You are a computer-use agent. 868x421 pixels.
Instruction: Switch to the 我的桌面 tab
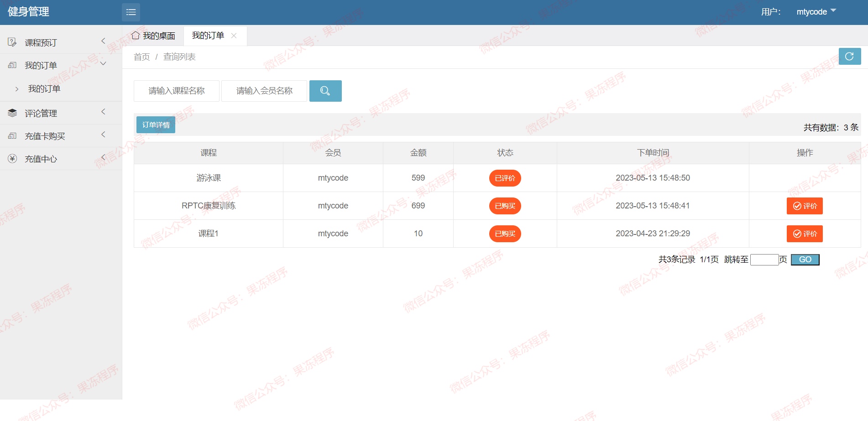153,36
